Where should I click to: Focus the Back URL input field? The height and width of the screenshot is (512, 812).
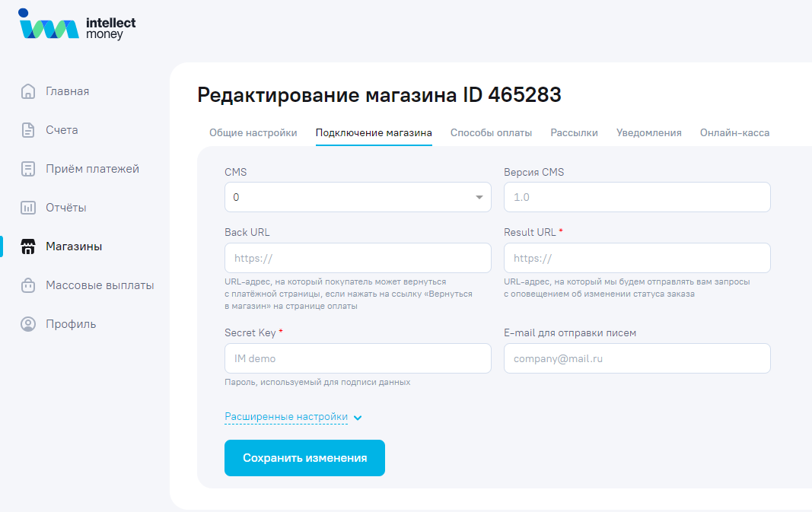(358, 258)
